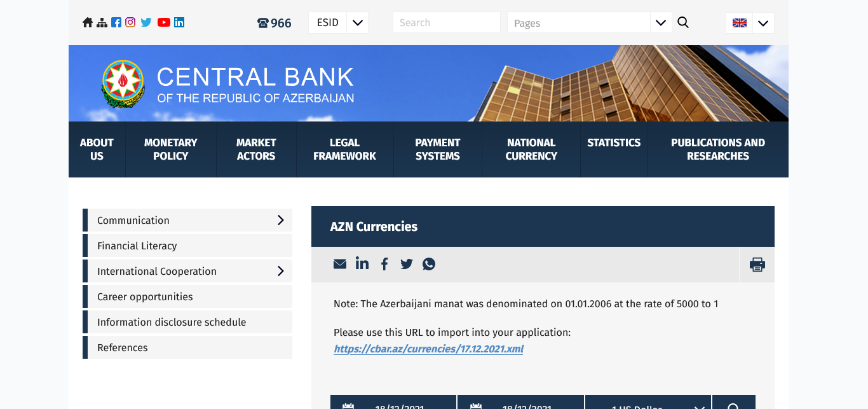Click the home icon in top bar
The width and height of the screenshot is (868, 409).
point(88,23)
